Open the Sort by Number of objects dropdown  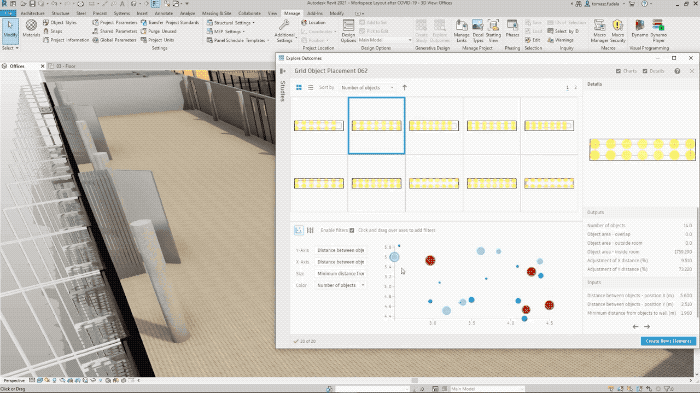click(x=368, y=88)
